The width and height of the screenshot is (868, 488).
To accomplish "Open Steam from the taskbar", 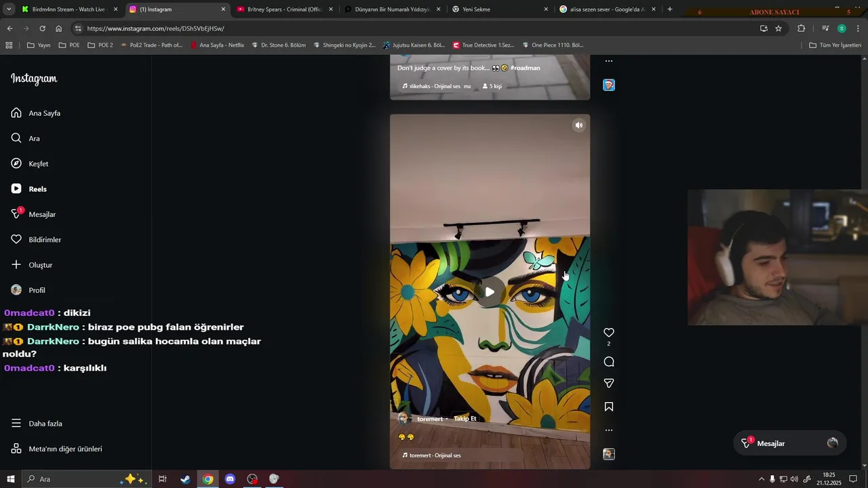I will pyautogui.click(x=185, y=479).
